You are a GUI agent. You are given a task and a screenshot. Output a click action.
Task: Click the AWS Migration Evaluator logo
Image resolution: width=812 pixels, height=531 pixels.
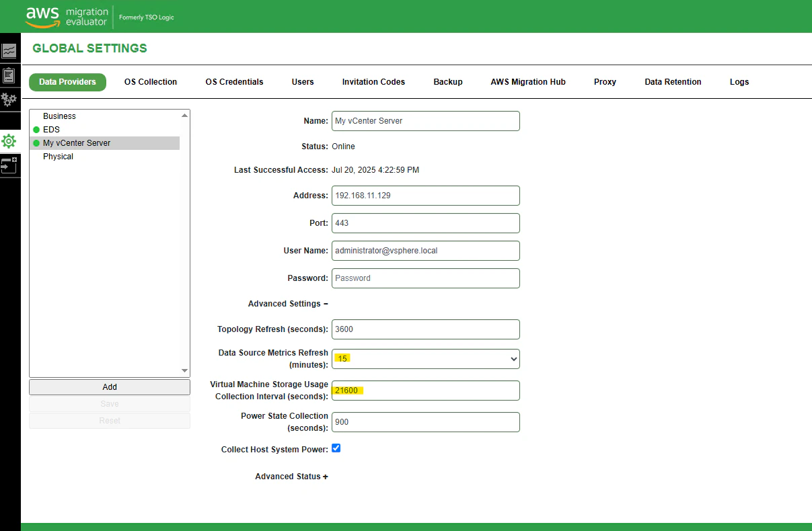(67, 17)
